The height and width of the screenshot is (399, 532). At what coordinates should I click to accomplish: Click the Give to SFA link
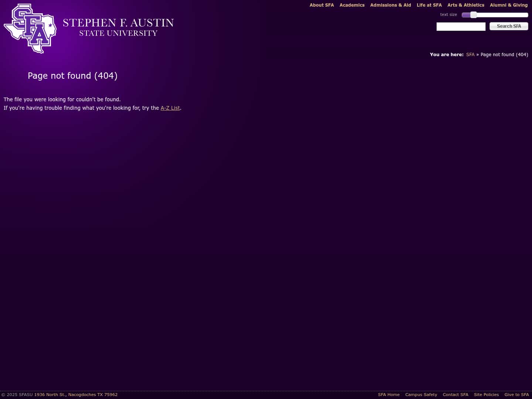516,395
